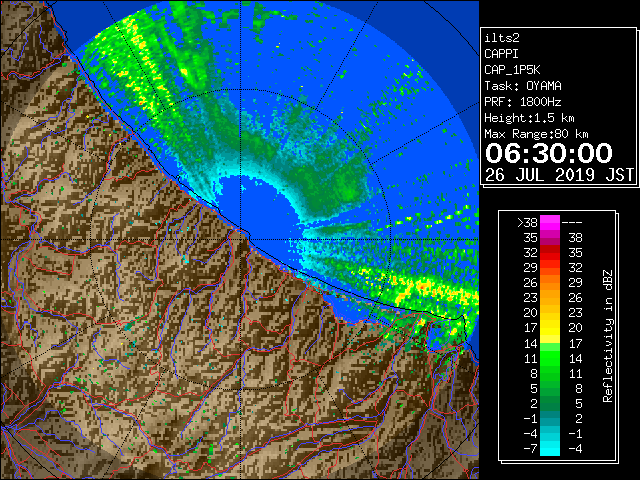Viewport: 640px width, 480px height.
Task: Click the red swatch beside the 32 legend label
Action: [550, 253]
